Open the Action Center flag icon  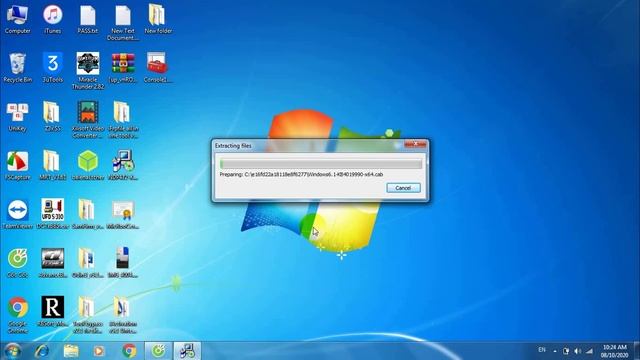pyautogui.click(x=566, y=351)
